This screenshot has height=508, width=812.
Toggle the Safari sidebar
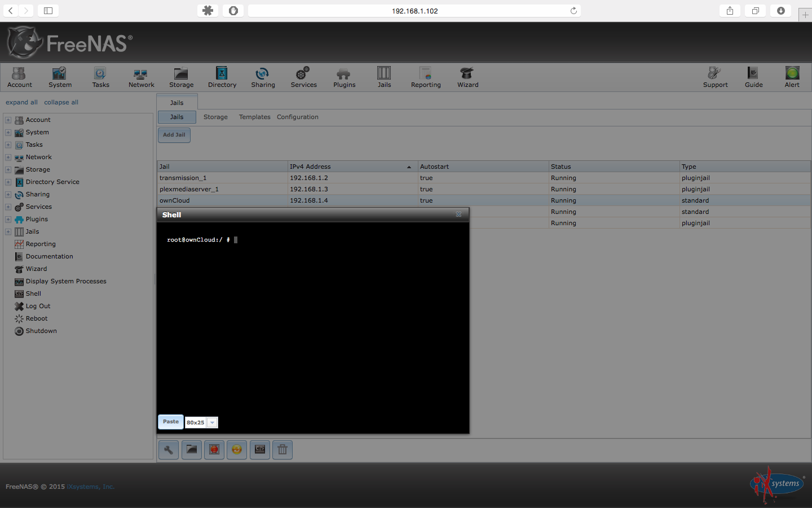(48, 11)
